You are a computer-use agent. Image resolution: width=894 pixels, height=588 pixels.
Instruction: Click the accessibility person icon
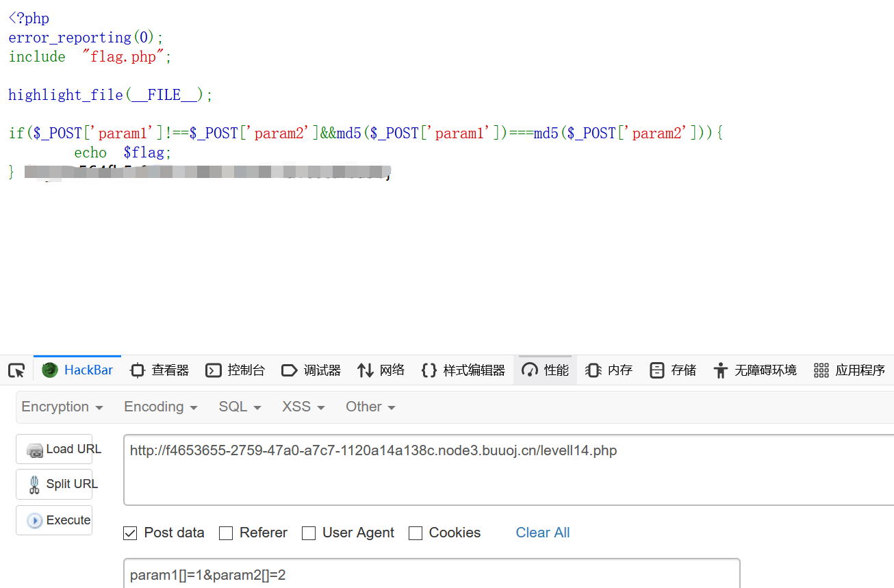point(720,370)
